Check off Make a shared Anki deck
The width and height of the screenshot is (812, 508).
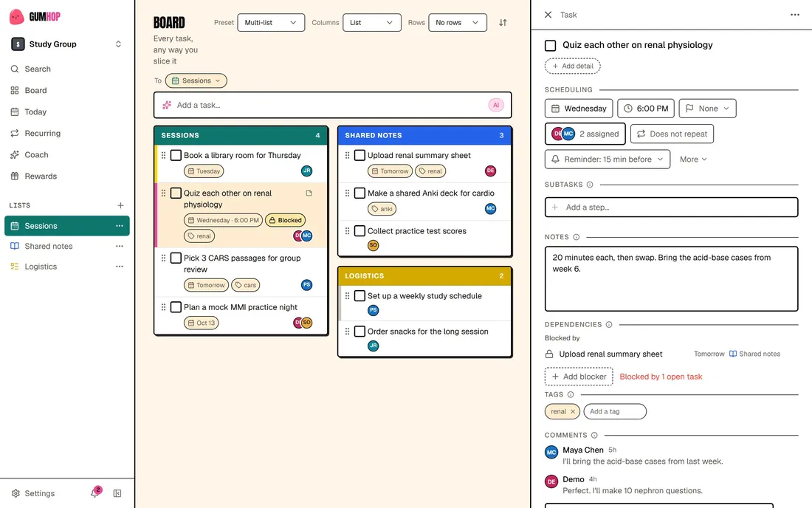360,193
